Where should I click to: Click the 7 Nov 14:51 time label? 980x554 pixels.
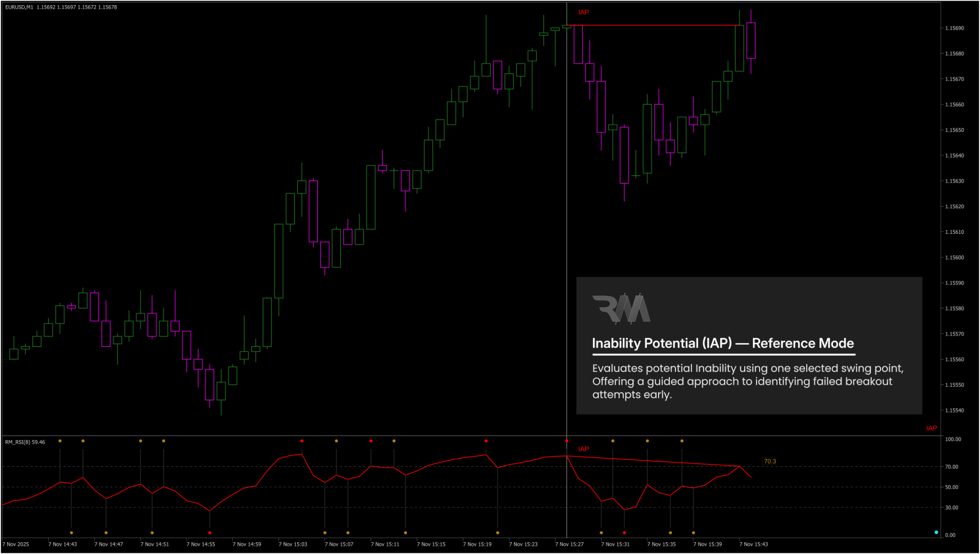pos(155,544)
